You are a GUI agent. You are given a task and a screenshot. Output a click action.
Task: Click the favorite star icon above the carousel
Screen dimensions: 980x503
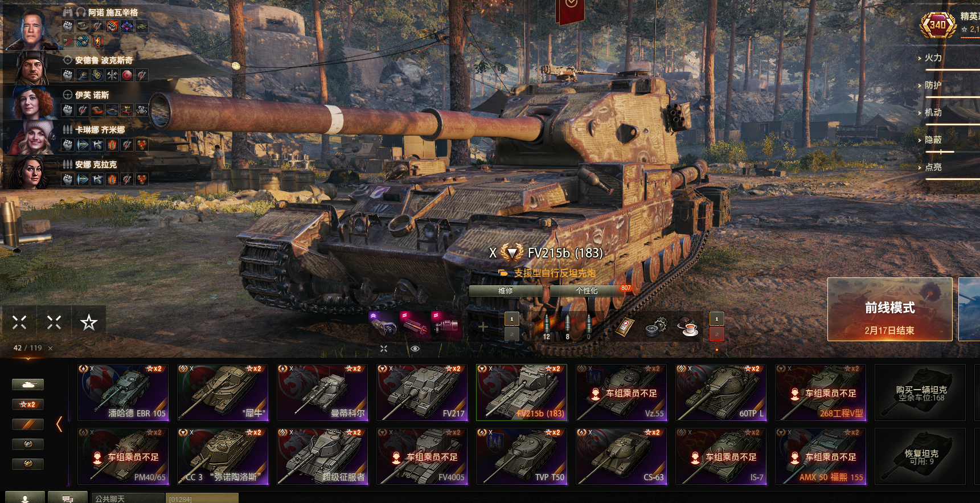[x=88, y=322]
